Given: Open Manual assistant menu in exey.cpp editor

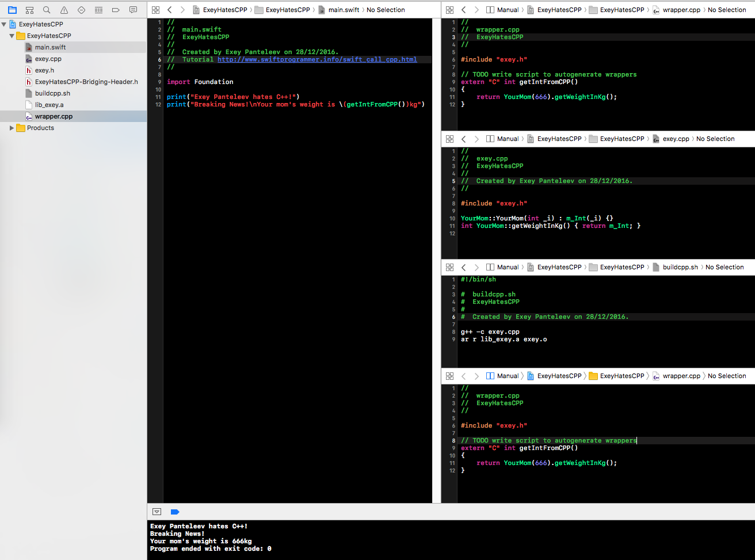Looking at the screenshot, I should click(502, 139).
